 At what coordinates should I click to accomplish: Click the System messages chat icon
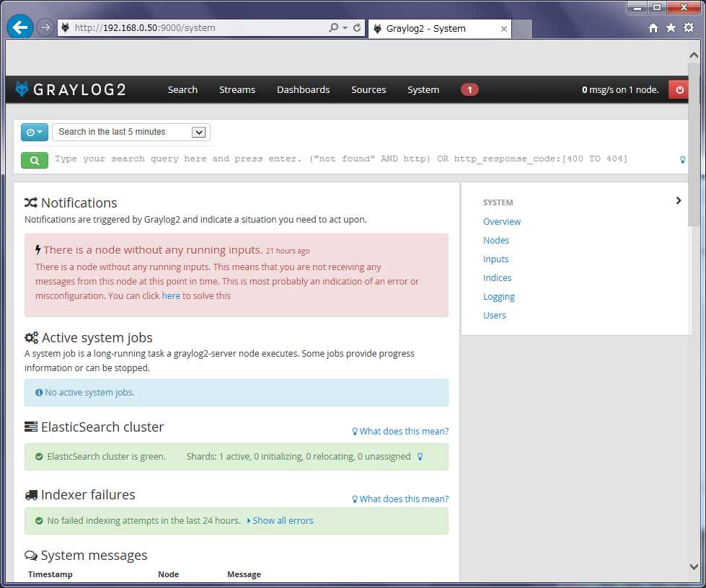(31, 556)
